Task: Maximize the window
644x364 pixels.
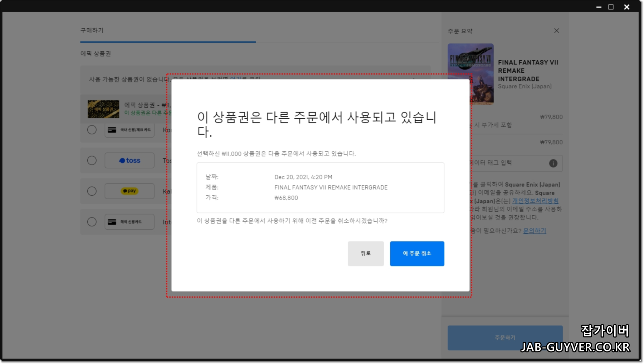Action: tap(611, 7)
